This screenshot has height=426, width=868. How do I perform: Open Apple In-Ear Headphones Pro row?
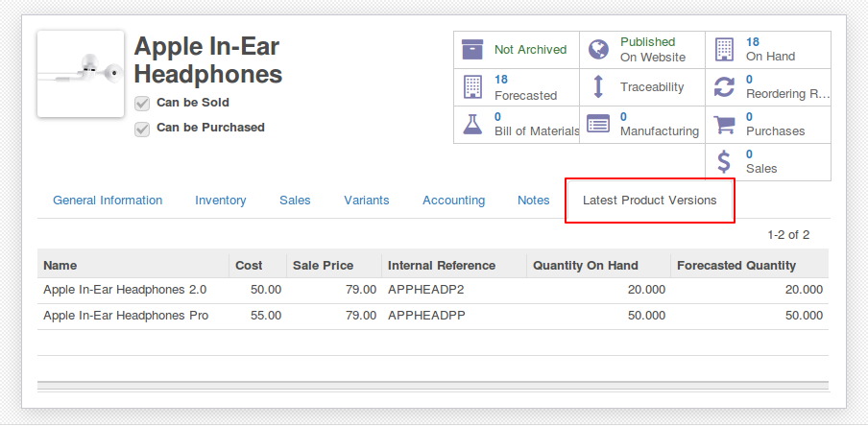coord(433,317)
